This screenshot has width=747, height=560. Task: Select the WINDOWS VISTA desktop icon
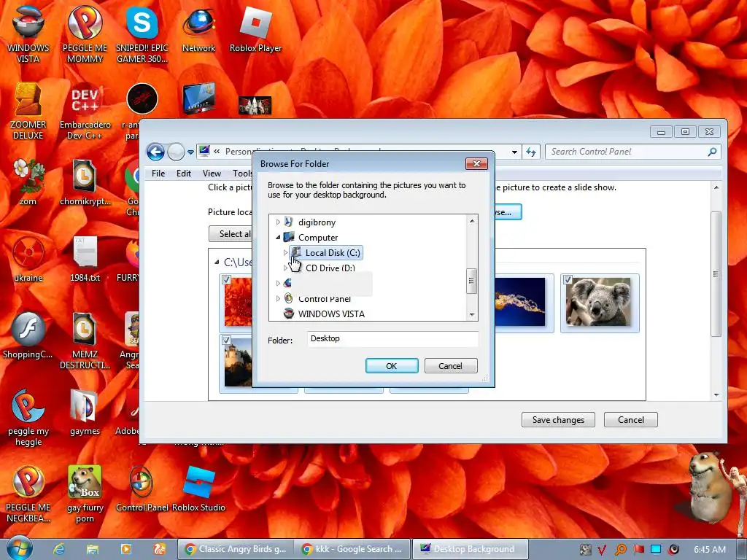pyautogui.click(x=28, y=35)
